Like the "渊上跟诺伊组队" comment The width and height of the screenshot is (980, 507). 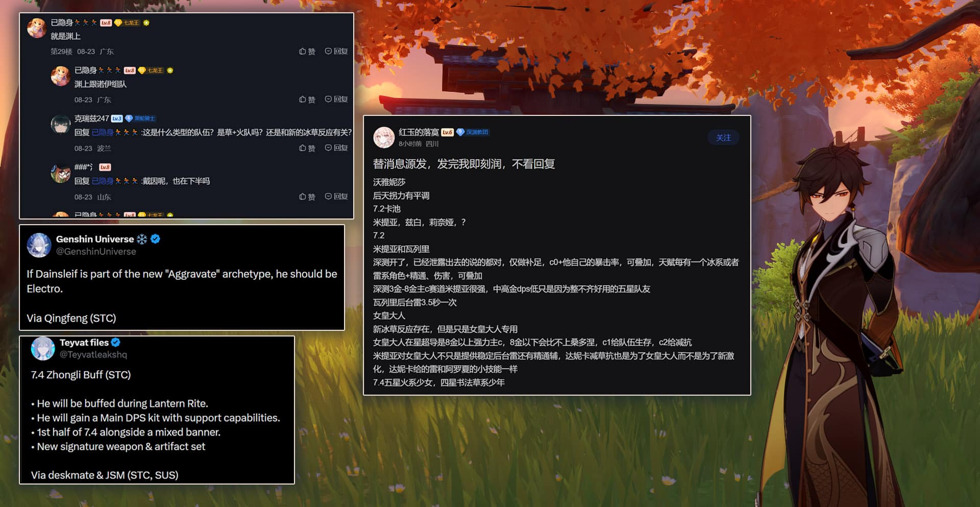pyautogui.click(x=307, y=100)
